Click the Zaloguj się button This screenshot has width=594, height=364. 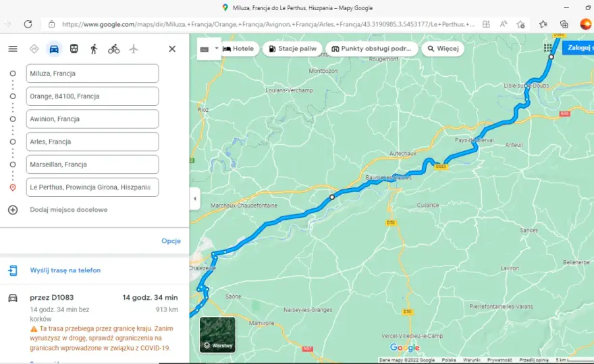coord(578,48)
